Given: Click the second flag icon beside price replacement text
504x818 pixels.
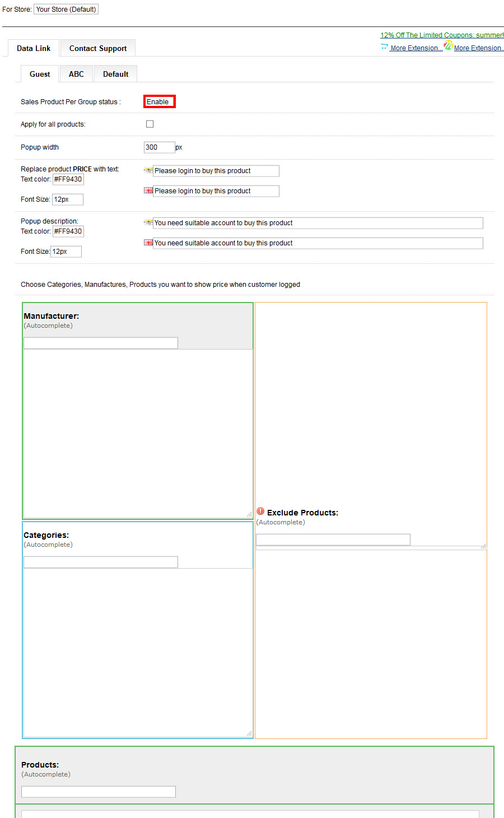Looking at the screenshot, I should [148, 190].
